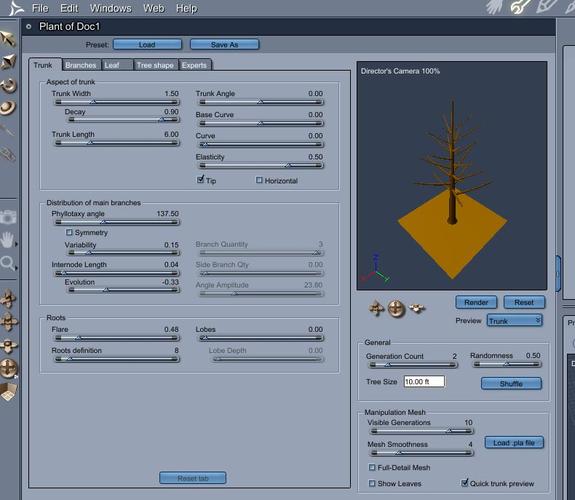
Task: Select the hand pan tool
Action: coord(7,240)
